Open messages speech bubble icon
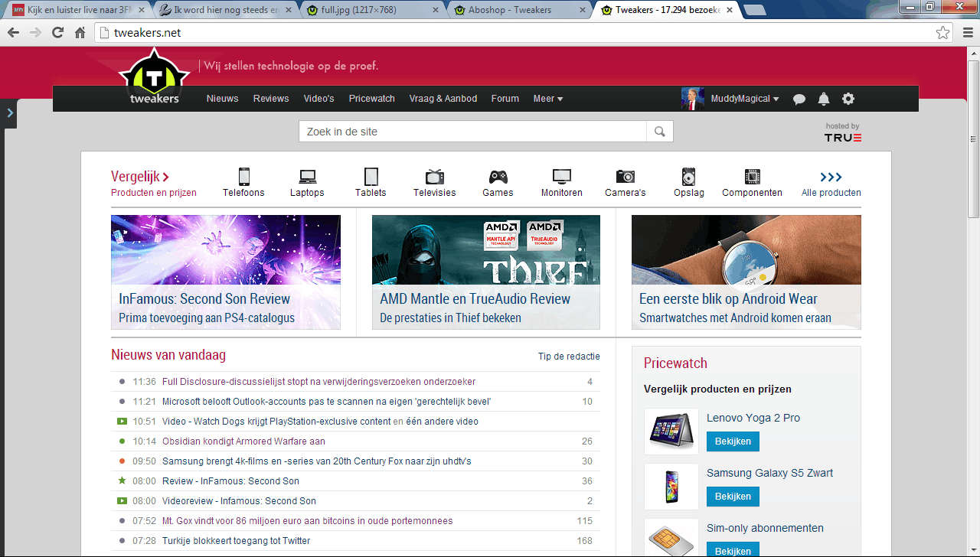This screenshot has width=980, height=557. [x=799, y=99]
